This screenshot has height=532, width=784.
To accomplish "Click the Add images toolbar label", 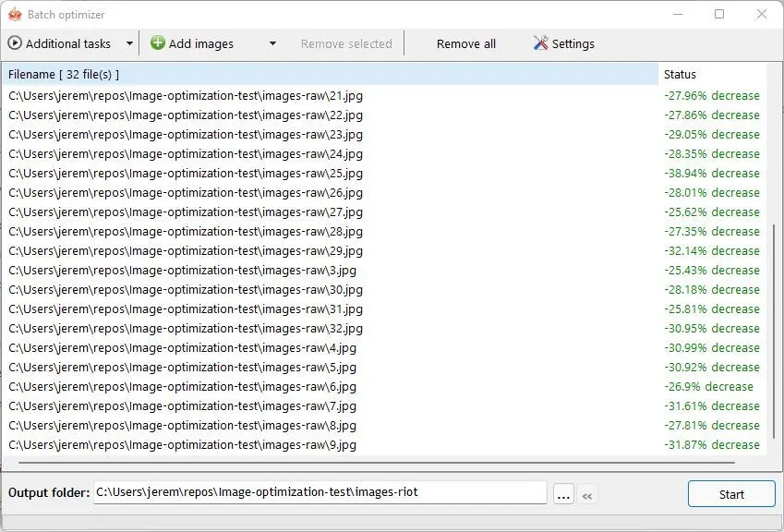I will (x=201, y=44).
